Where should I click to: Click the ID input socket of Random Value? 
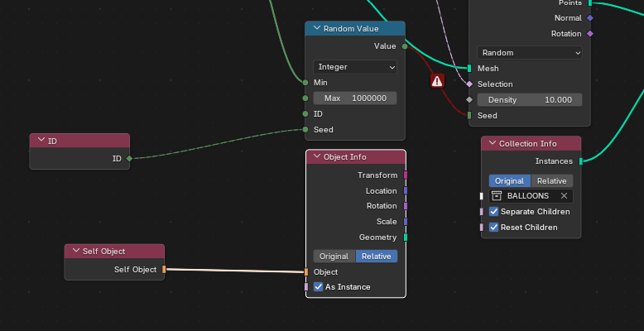pyautogui.click(x=305, y=113)
